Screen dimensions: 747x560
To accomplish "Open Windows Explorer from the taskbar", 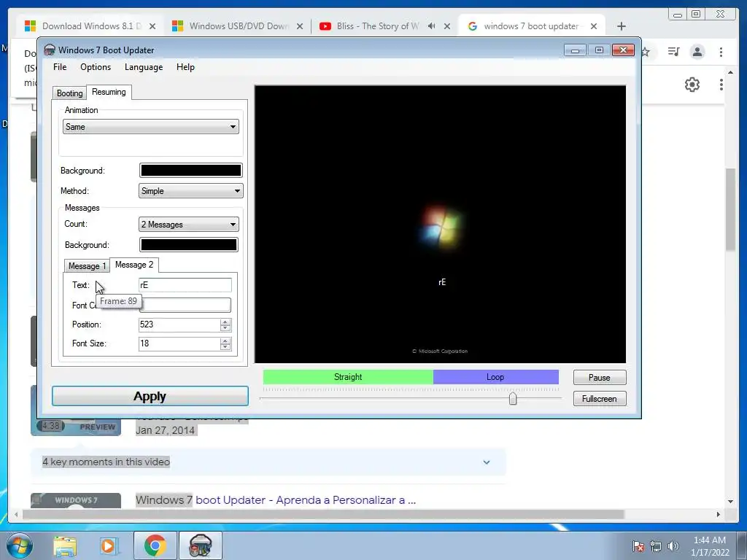I will point(65,545).
